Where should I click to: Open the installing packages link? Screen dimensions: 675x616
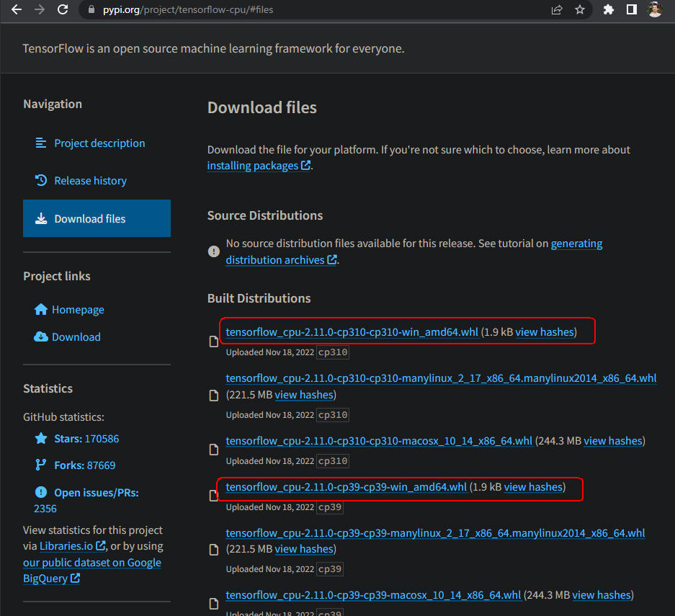click(x=259, y=166)
